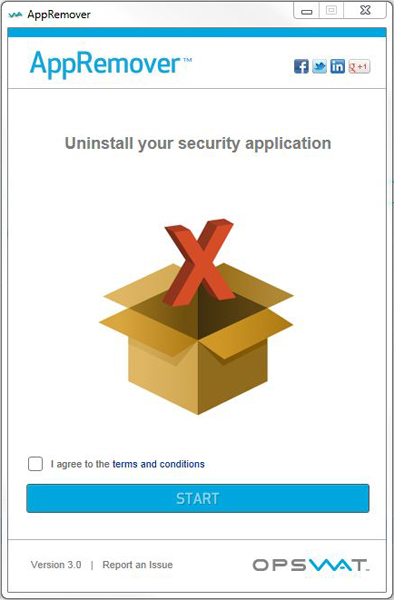
Task: Click the Twitter bird icon
Action: (319, 66)
